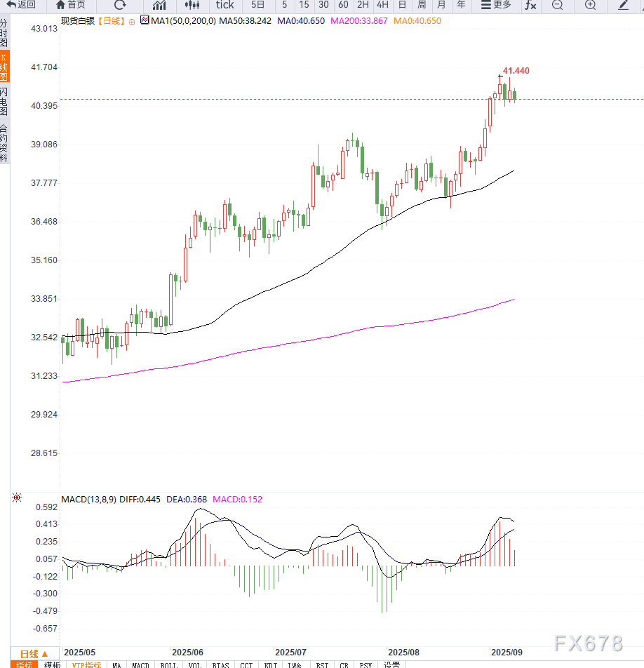Image resolution: width=644 pixels, height=668 pixels.
Task: Select the BOLL indicator tab
Action: [x=168, y=664]
